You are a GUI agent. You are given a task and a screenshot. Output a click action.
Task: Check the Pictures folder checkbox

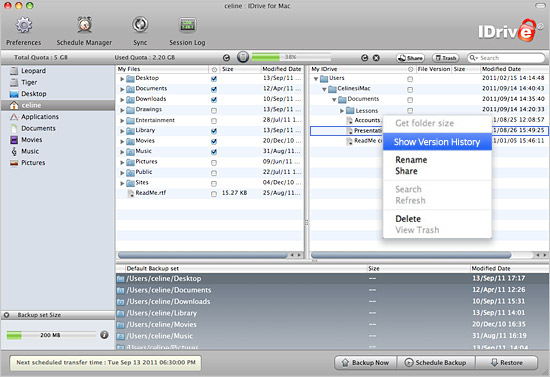214,163
